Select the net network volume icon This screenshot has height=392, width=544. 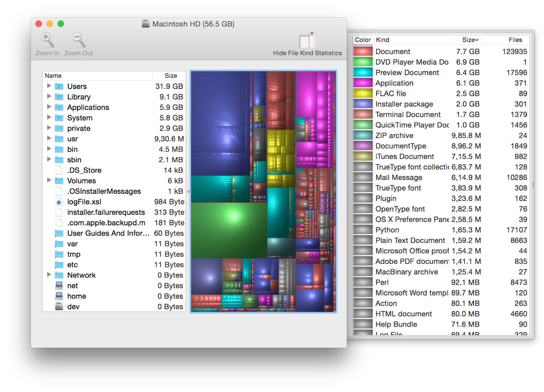[x=59, y=286]
